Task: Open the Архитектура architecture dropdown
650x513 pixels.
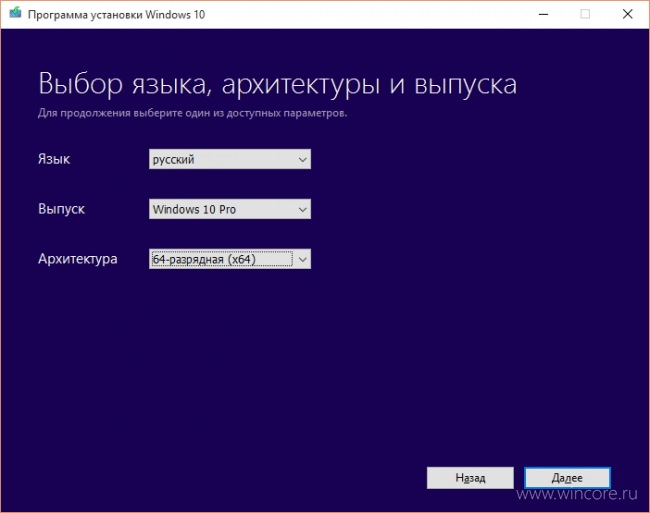Action: [230, 259]
